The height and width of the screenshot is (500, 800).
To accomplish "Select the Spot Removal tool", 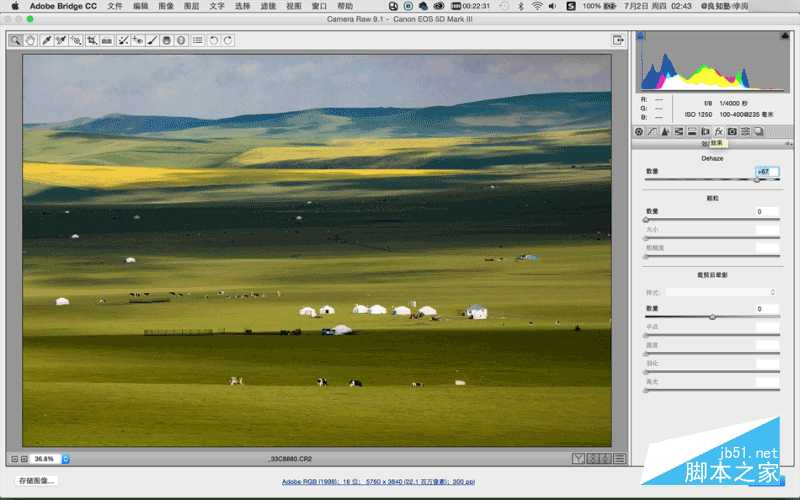I will 123,40.
